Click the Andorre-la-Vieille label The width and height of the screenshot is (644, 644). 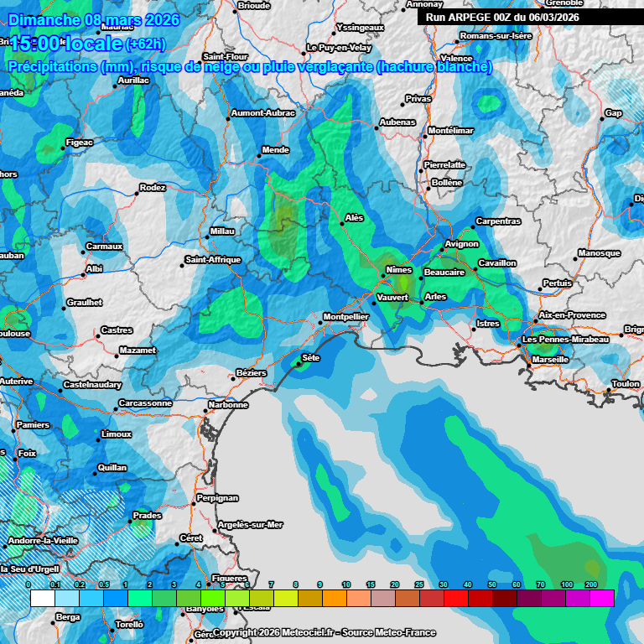tap(43, 541)
